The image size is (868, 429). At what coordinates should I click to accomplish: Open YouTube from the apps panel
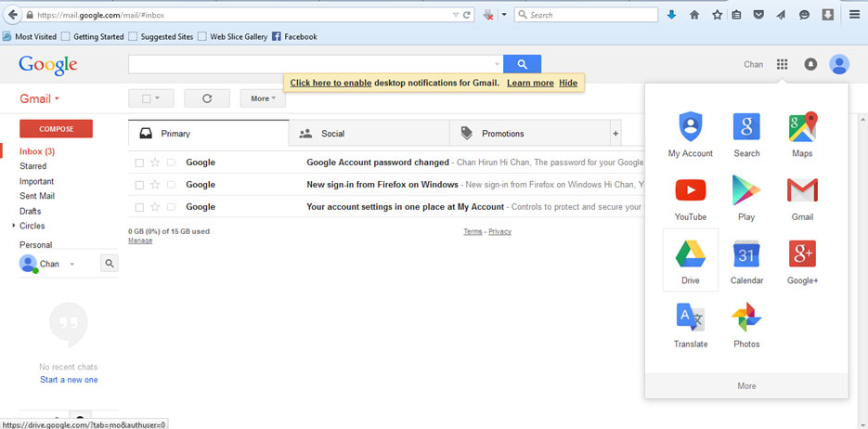(x=690, y=196)
